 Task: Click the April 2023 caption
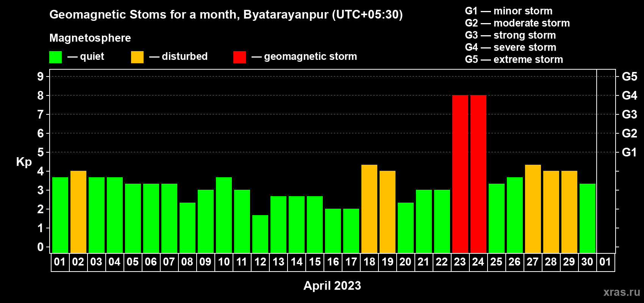pos(332,286)
